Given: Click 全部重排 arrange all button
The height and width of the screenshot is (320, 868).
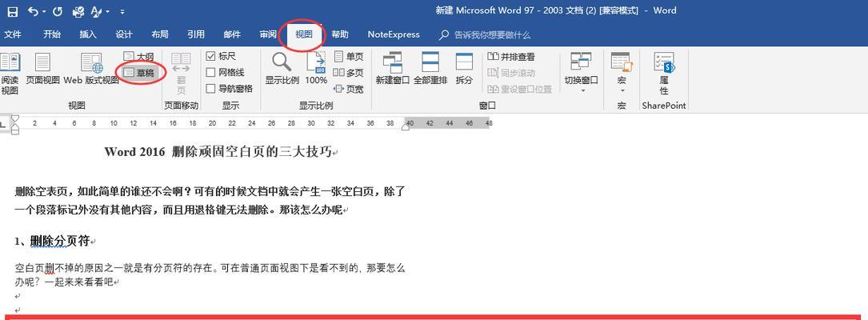Looking at the screenshot, I should coord(430,69).
